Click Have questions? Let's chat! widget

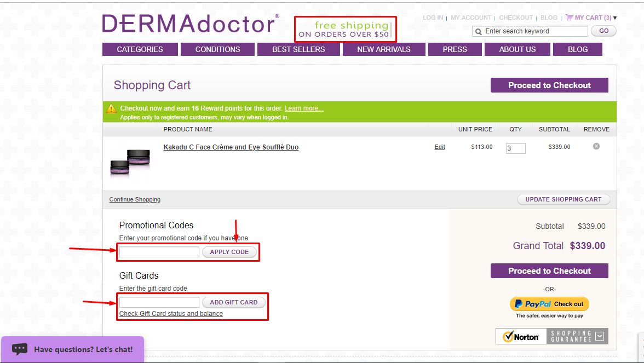[x=73, y=349]
